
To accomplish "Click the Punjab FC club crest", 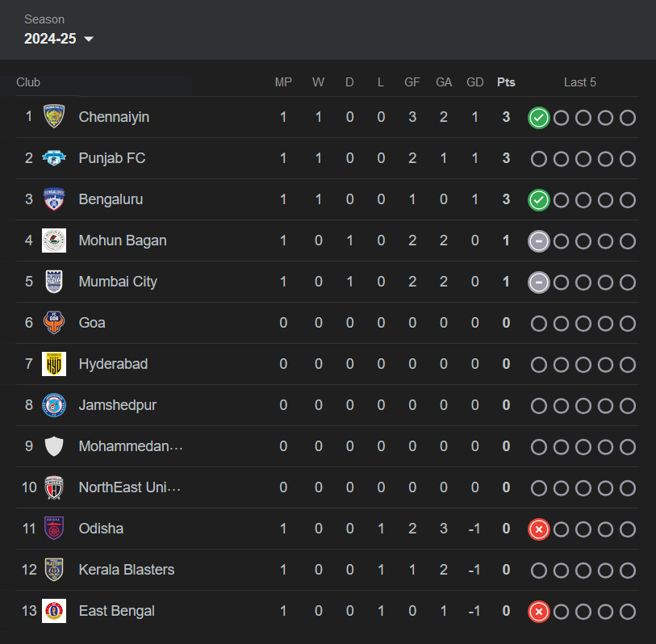I will pos(54,158).
